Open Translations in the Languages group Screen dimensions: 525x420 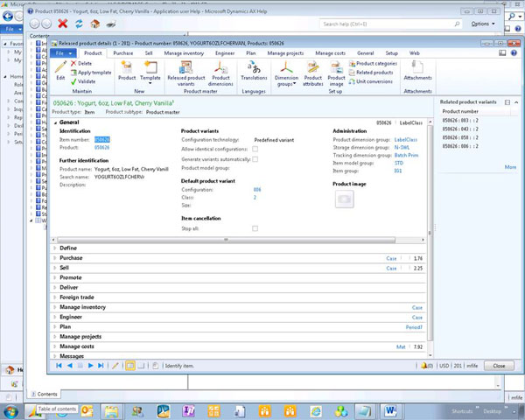click(254, 68)
